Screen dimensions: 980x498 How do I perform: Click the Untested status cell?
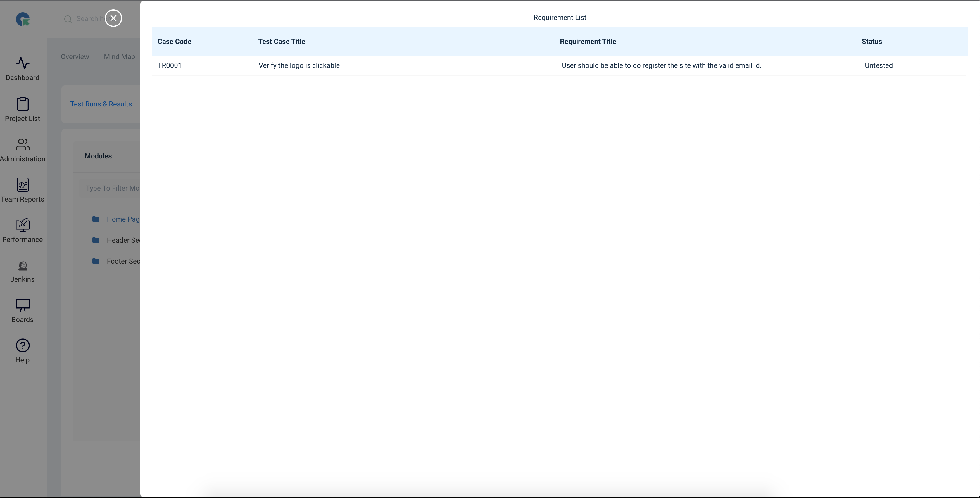879,65
